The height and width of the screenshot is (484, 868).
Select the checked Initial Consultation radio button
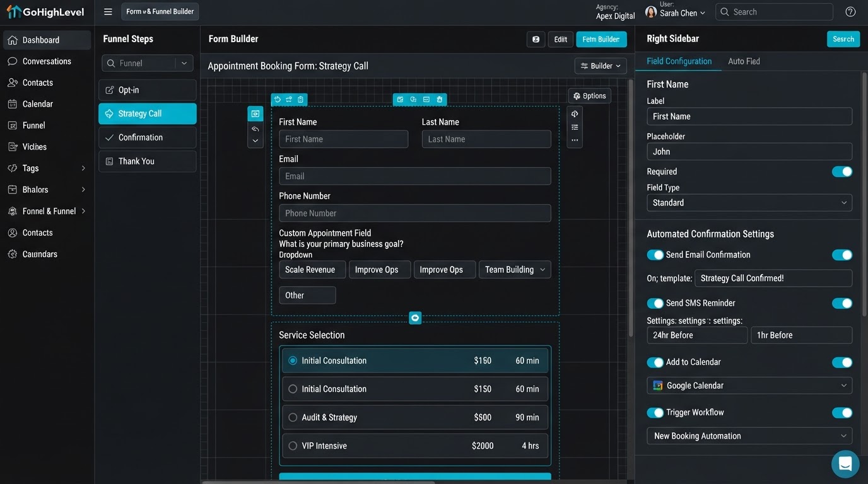293,360
